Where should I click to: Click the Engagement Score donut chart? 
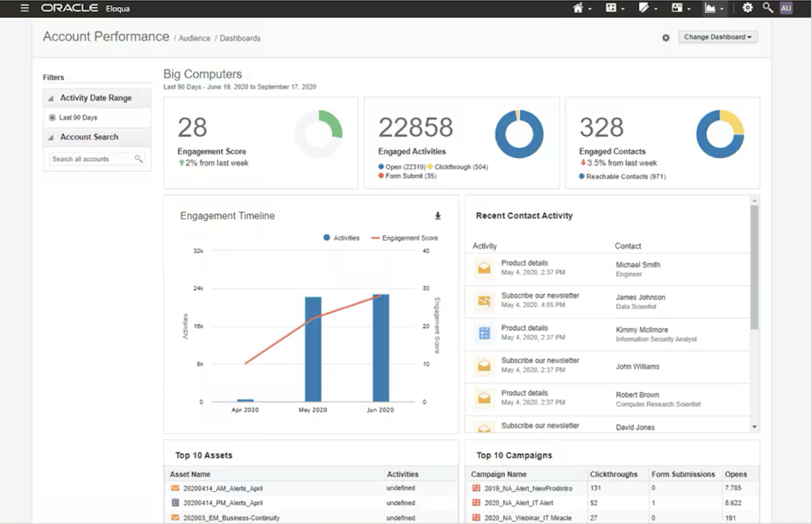tap(319, 134)
